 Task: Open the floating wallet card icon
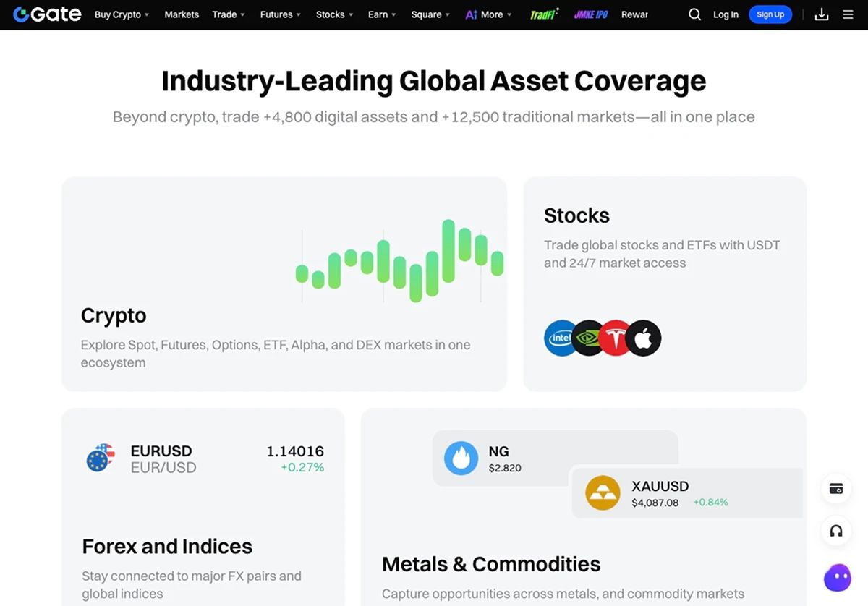836,489
